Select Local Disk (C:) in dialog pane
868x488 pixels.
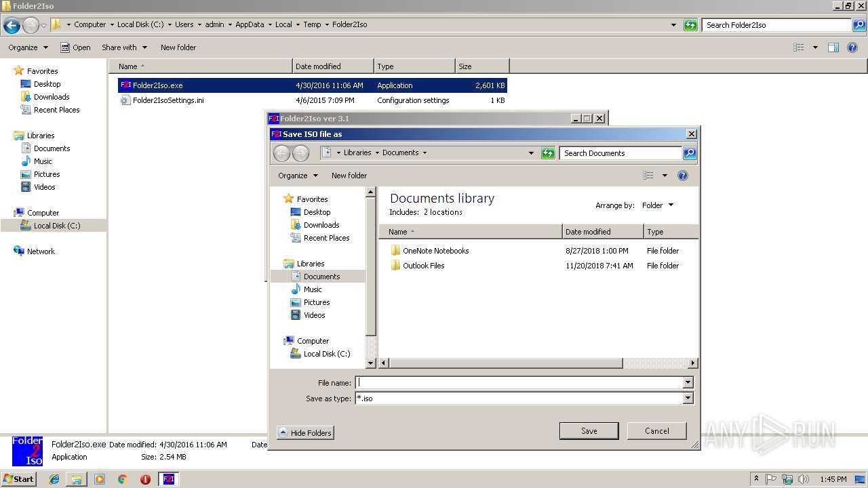pyautogui.click(x=326, y=354)
